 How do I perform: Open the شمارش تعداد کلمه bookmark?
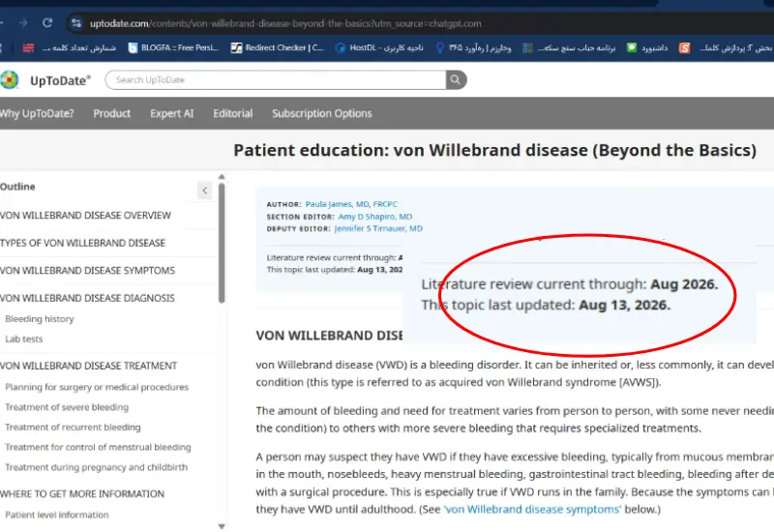69,47
